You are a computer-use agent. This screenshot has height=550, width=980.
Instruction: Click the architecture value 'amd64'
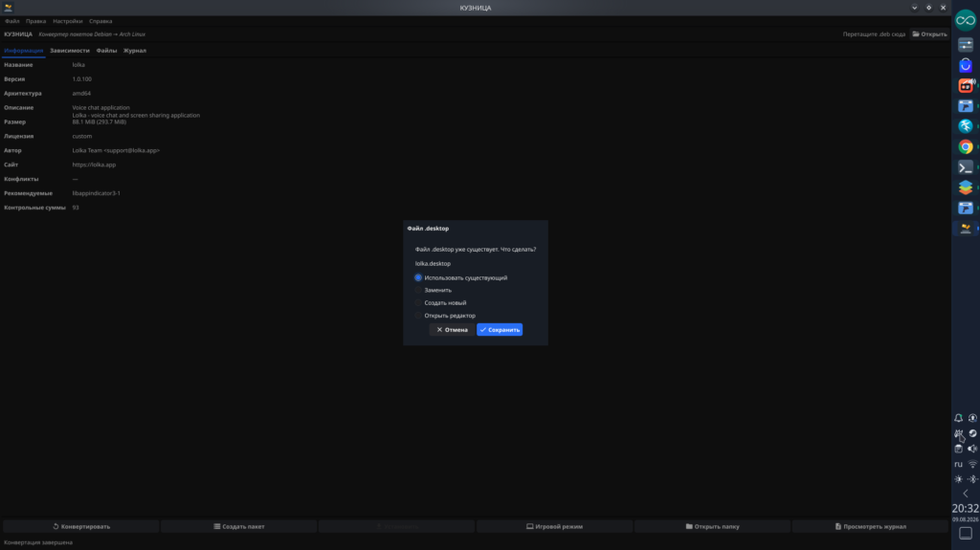point(81,94)
